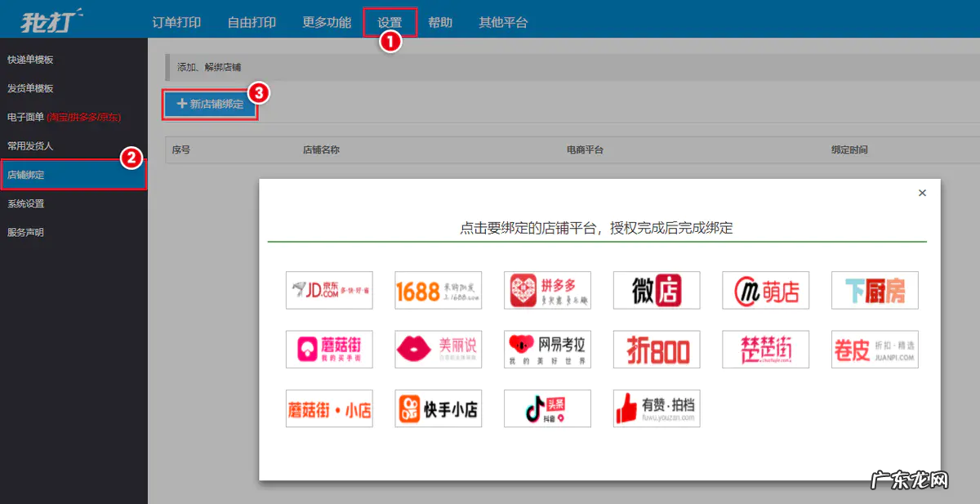
Task: Click the 新店铺绑定 button
Action: 209,103
